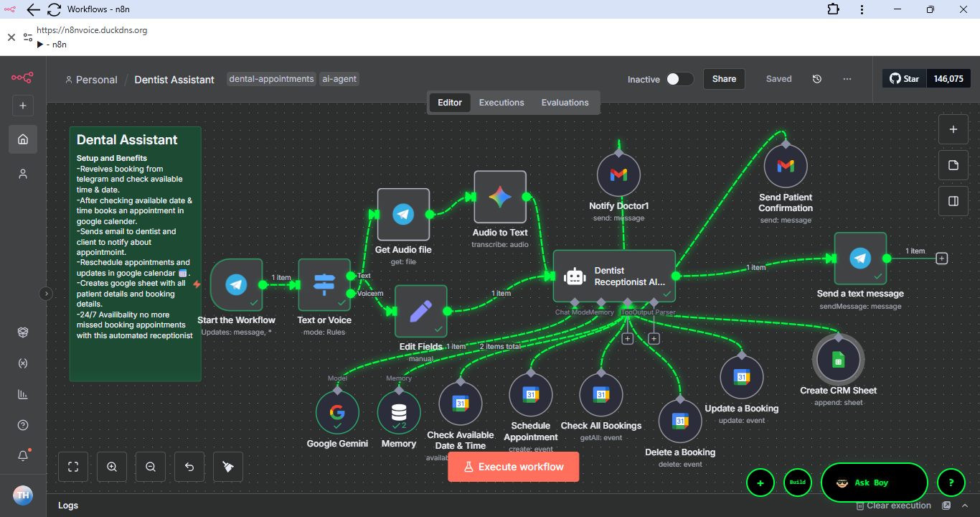Reload the page with the browser refresh icon
980x517 pixels.
point(54,9)
